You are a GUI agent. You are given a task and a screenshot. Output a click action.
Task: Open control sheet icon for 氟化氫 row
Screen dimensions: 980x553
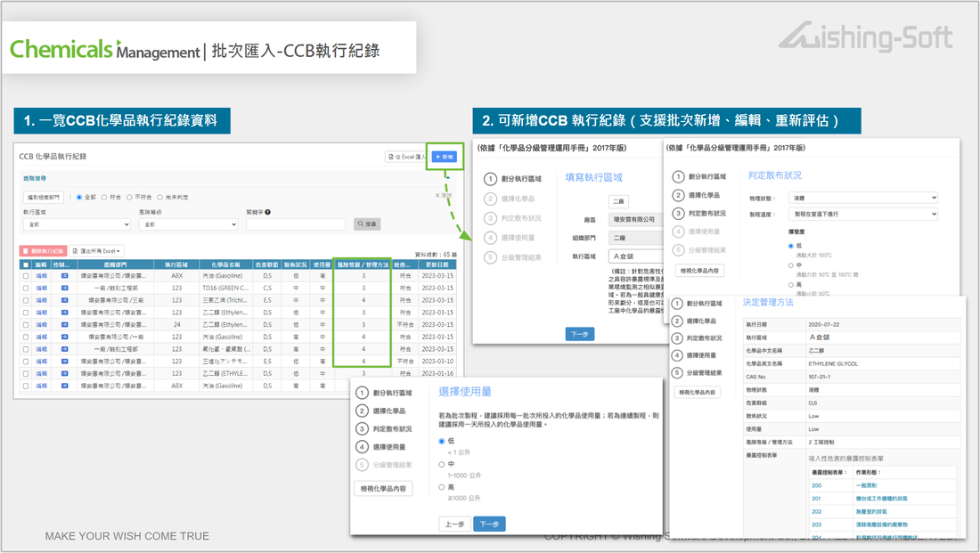click(x=64, y=349)
